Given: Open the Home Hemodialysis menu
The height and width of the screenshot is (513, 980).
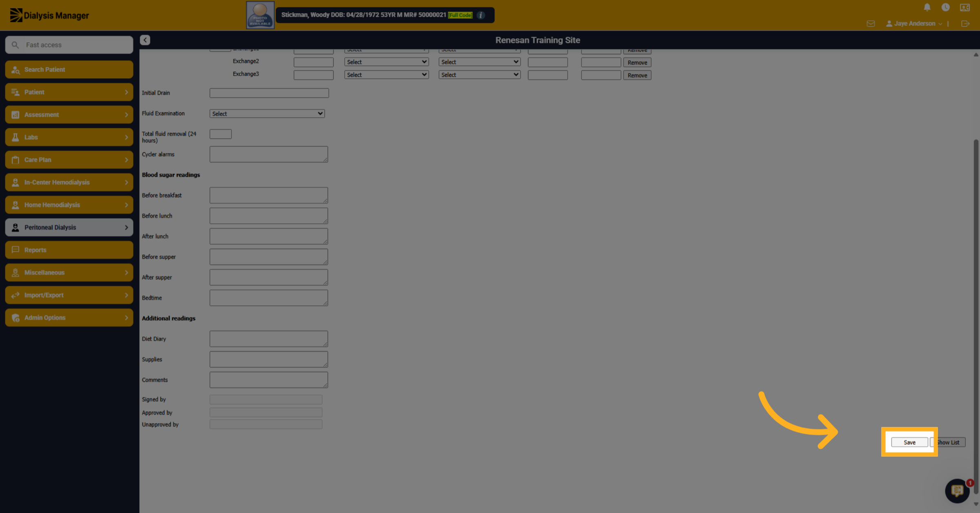Looking at the screenshot, I should pos(69,205).
